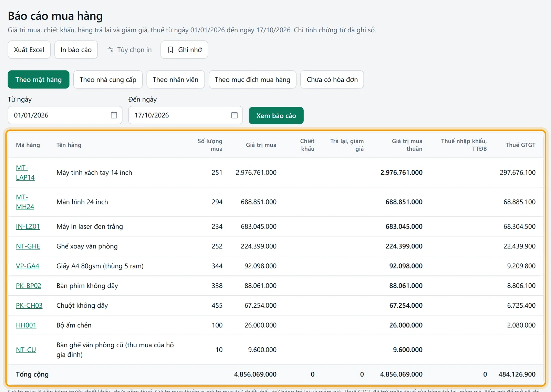Click the total VAT 484.126.900

click(517, 374)
